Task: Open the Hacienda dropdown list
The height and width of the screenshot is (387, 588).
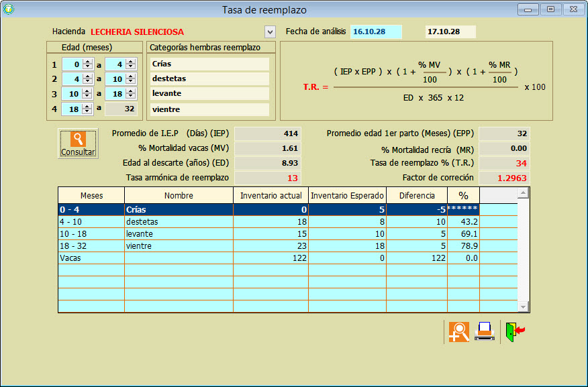Action: click(270, 32)
